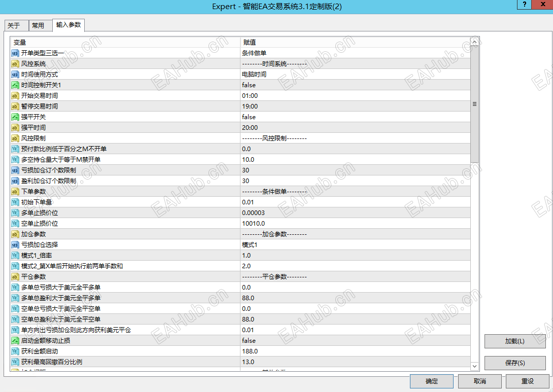The image size is (553, 392).
Task: Click the value icon beside 获利金额启动
Action: (14, 351)
